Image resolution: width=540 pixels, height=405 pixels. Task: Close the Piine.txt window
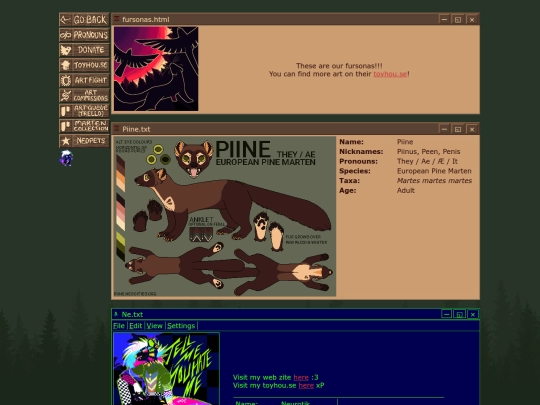pyautogui.click(x=472, y=129)
